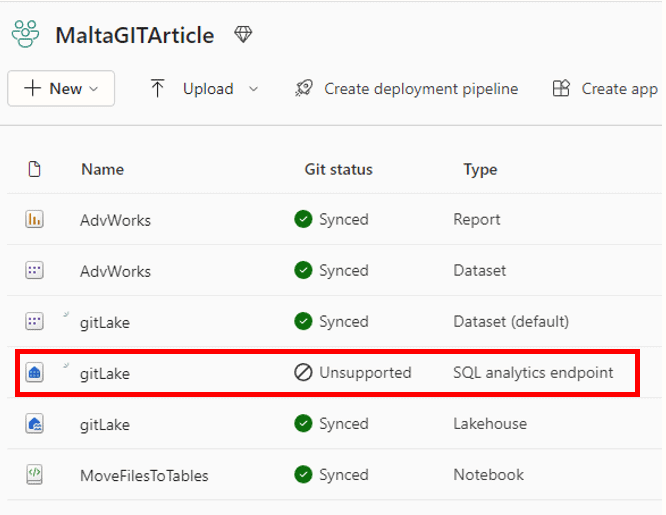Open the gitLake Lakehouse name
The width and height of the screenshot is (666, 515).
pos(105,425)
